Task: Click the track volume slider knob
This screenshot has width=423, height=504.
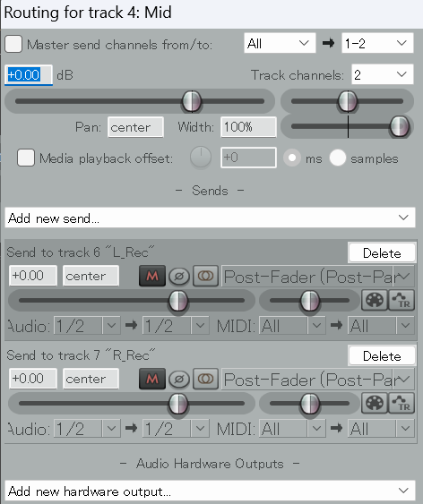Action: click(x=192, y=101)
